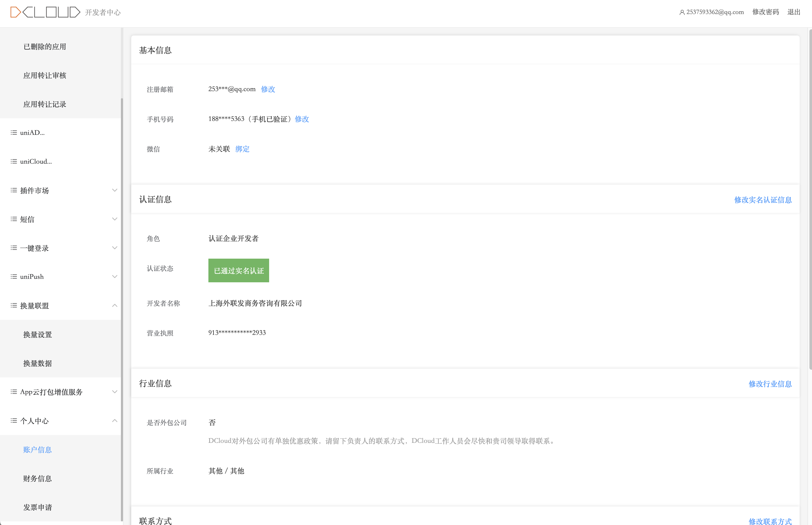Open 财务信息 in sidebar
812x525 pixels.
[x=38, y=479]
